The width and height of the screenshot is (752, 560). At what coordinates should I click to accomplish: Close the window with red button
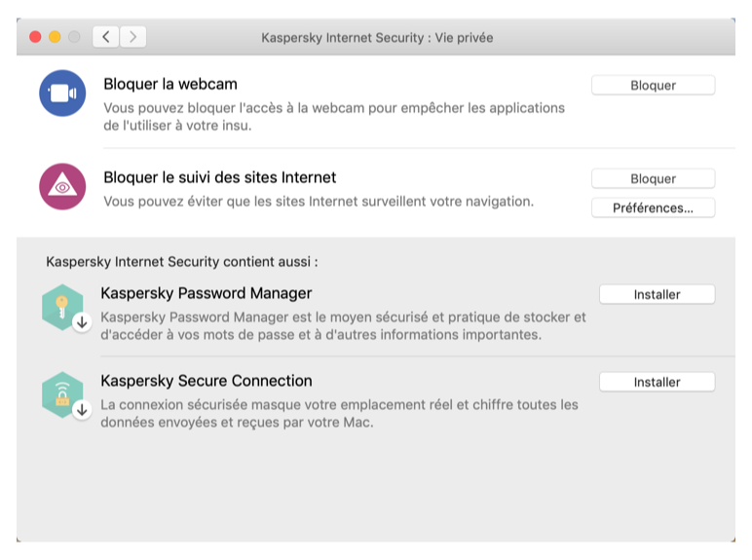[x=35, y=37]
